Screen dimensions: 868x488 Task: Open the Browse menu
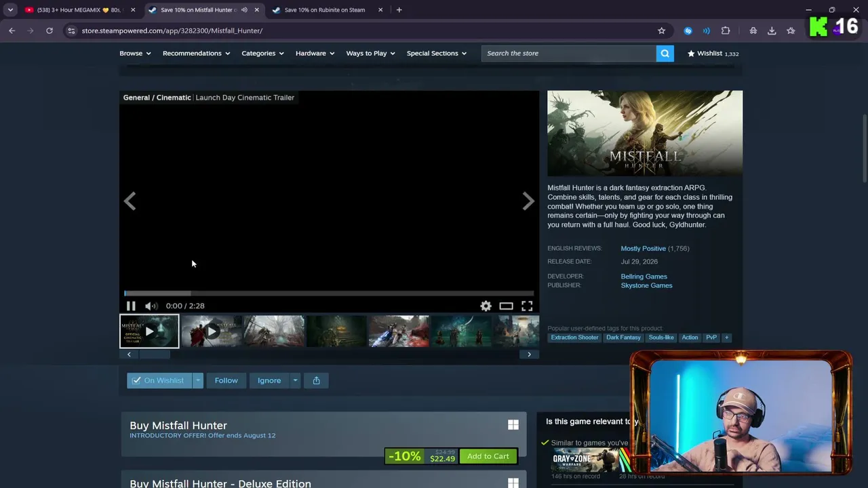tap(135, 54)
